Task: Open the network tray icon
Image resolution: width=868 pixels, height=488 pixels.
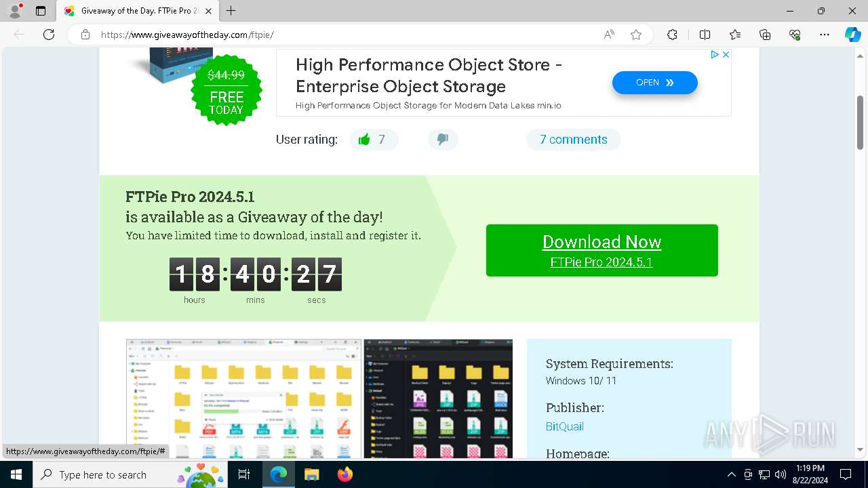Action: coord(764,474)
